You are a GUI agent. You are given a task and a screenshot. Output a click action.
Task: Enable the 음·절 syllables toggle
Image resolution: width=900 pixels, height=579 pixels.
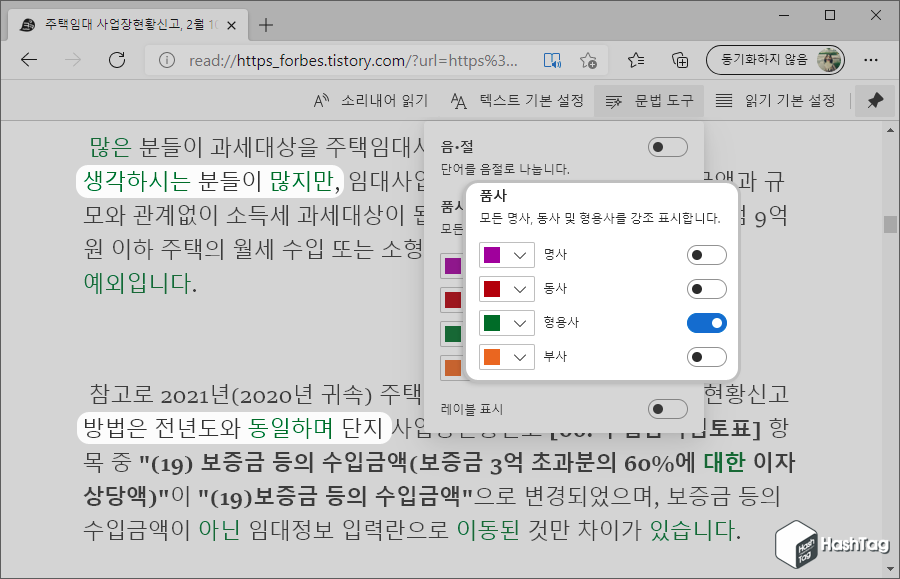tap(668, 147)
